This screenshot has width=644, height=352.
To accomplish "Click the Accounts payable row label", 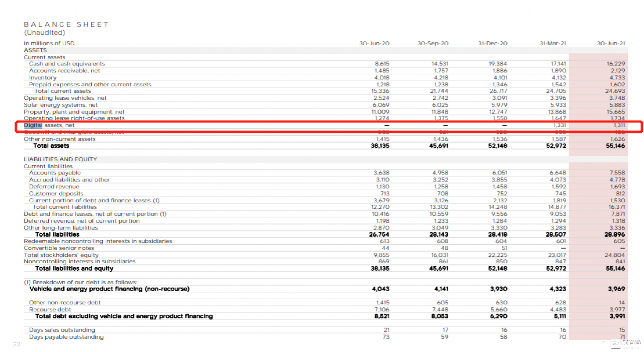I will pyautogui.click(x=55, y=173).
